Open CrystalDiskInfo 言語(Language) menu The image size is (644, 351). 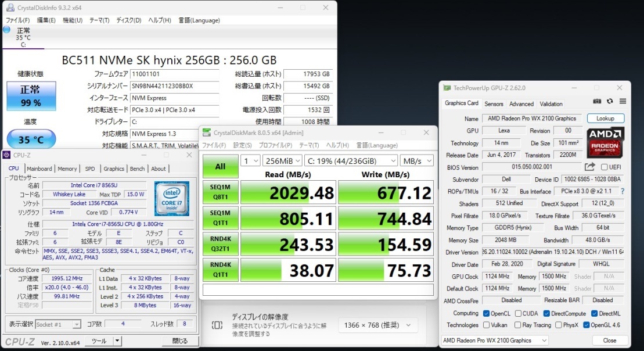[x=199, y=20]
